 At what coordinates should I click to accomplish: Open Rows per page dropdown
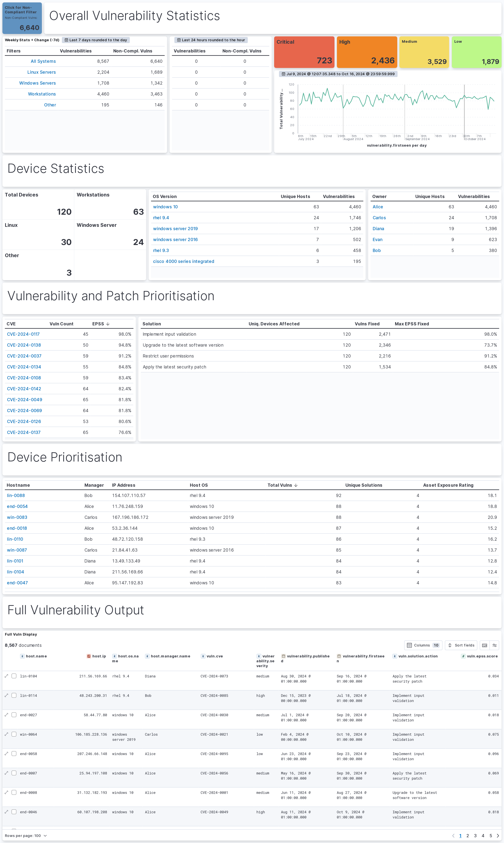click(26, 836)
